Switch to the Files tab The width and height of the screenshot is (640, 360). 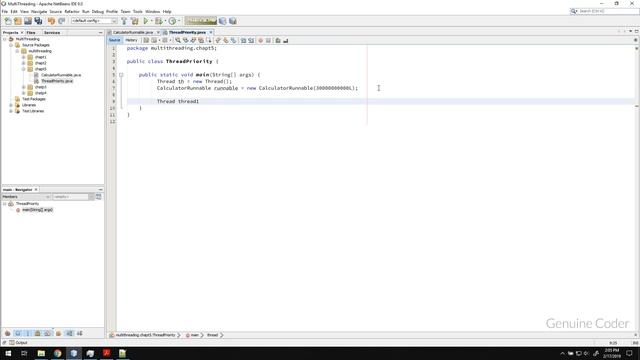pos(31,33)
